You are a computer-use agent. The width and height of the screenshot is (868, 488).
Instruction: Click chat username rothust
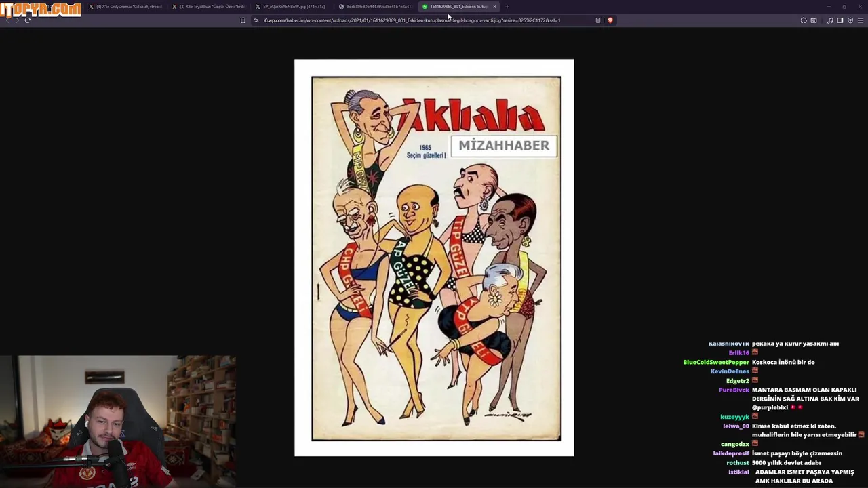(738, 463)
